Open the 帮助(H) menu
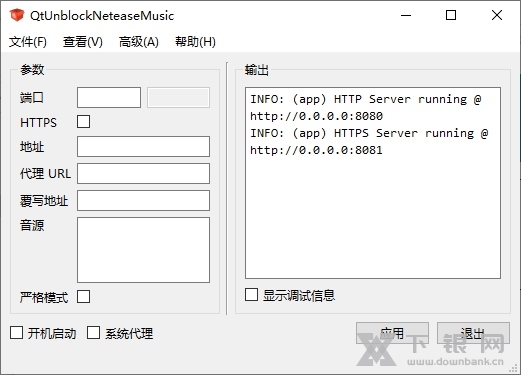 point(195,42)
